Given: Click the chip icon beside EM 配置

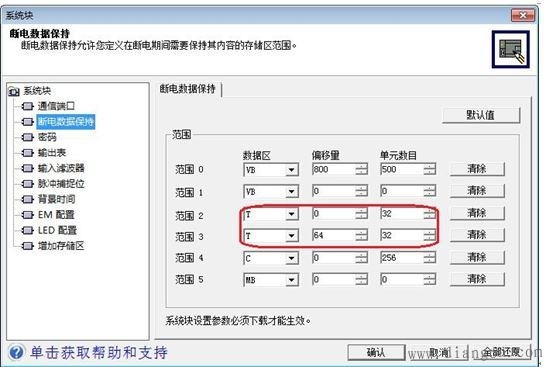Looking at the screenshot, I should pyautogui.click(x=28, y=215).
